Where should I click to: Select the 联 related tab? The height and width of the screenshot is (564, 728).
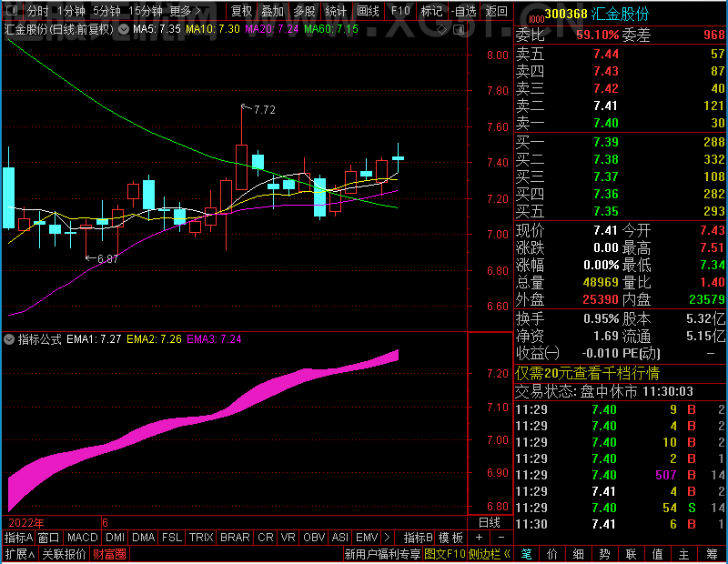coord(631,554)
